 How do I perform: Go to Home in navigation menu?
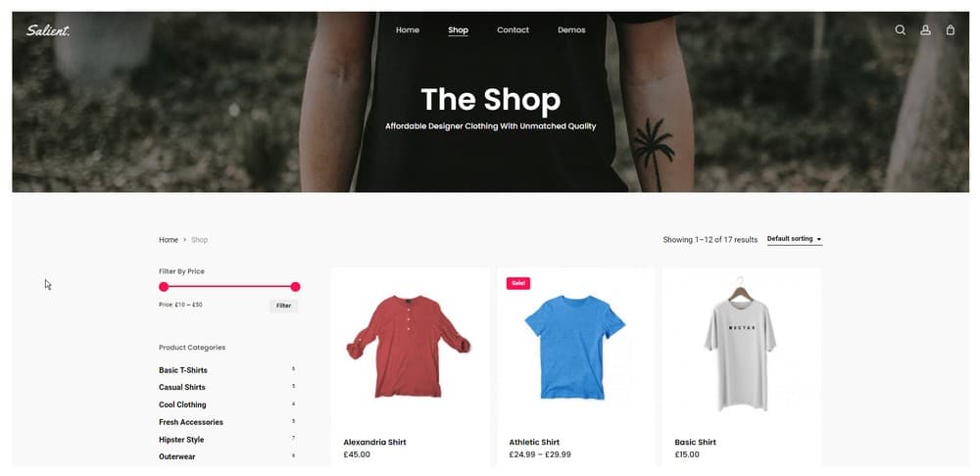408,30
